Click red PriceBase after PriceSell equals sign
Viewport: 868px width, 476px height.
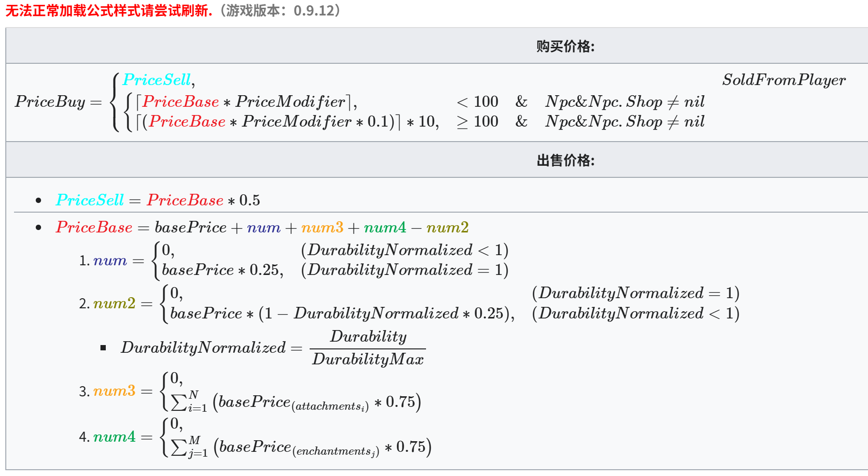pyautogui.click(x=185, y=200)
